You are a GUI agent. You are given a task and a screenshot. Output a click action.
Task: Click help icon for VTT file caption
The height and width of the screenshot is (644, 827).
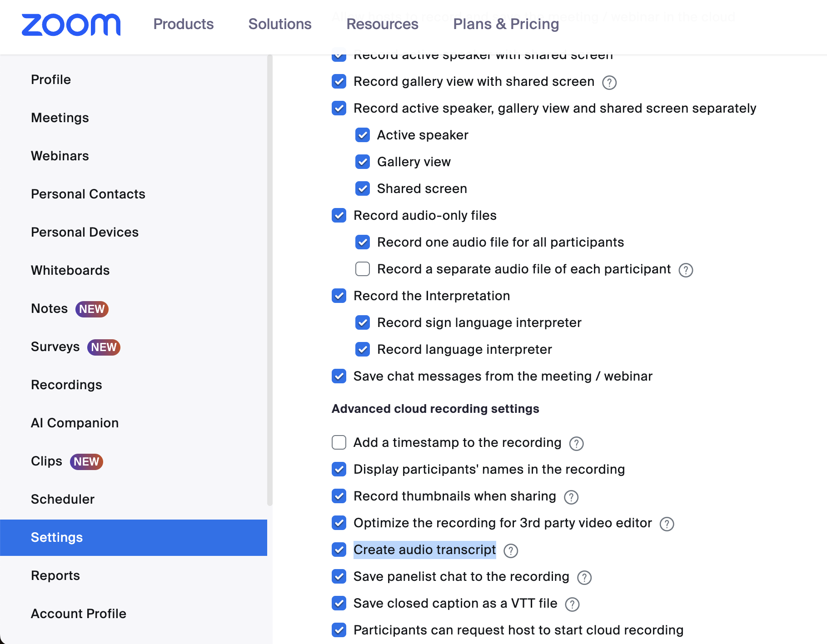coord(572,604)
